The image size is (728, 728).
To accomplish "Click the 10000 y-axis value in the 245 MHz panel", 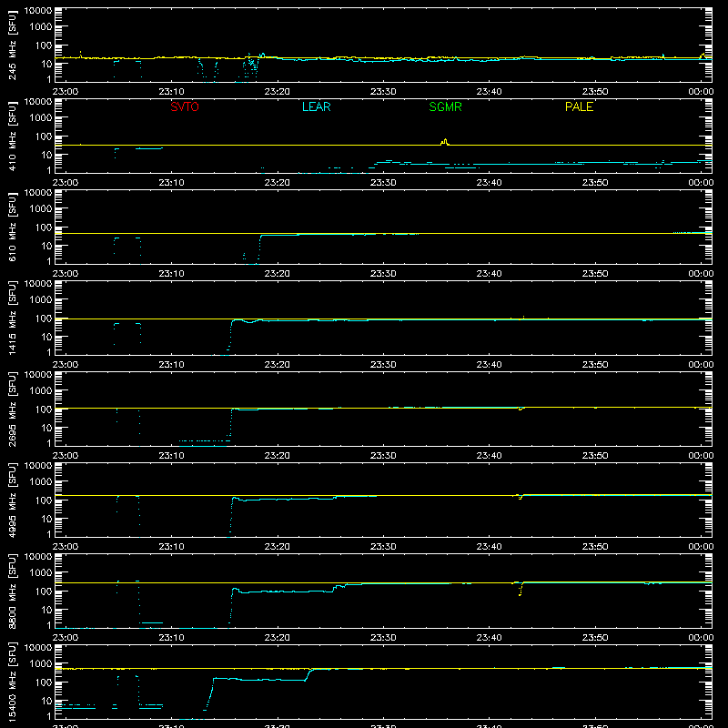I will 38,11.
